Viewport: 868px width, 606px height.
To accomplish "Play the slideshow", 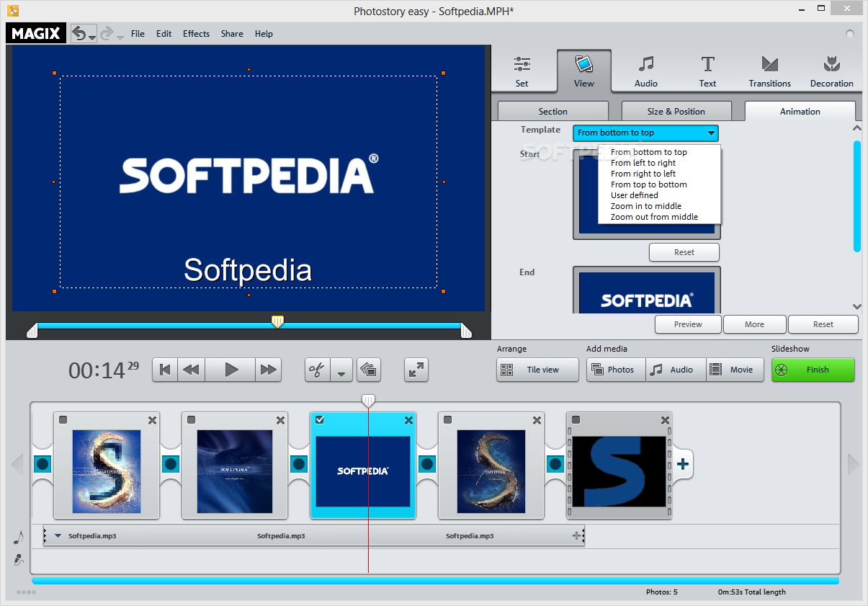I will (x=231, y=370).
